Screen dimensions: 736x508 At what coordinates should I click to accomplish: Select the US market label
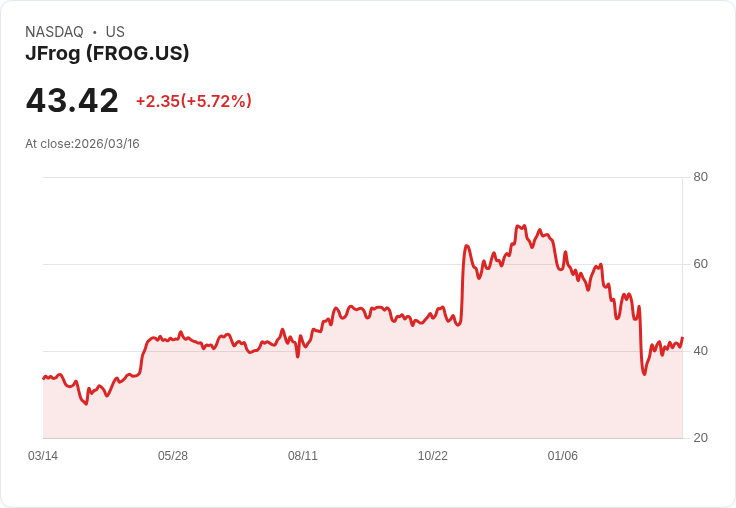(115, 32)
